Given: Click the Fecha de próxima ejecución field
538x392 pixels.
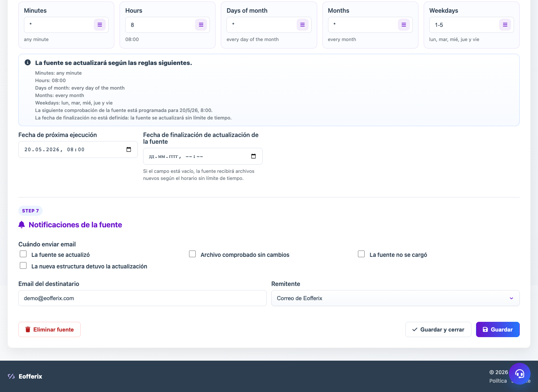Looking at the screenshot, I should click(78, 149).
